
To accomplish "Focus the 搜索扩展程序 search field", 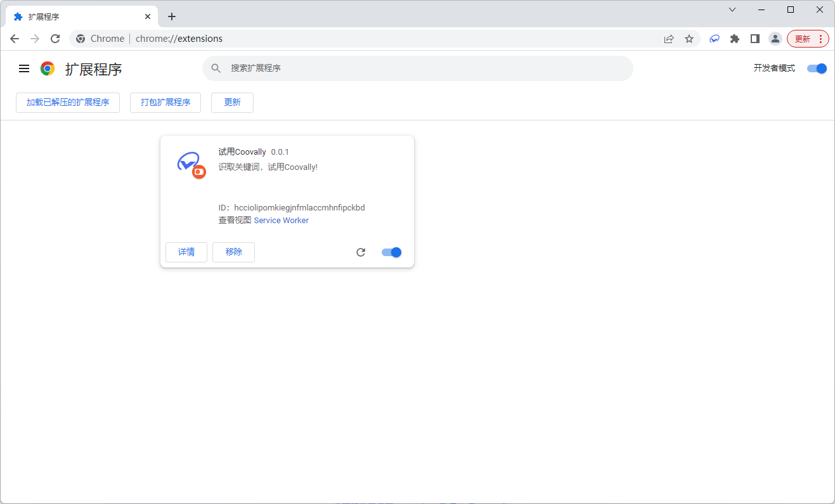I will (418, 68).
